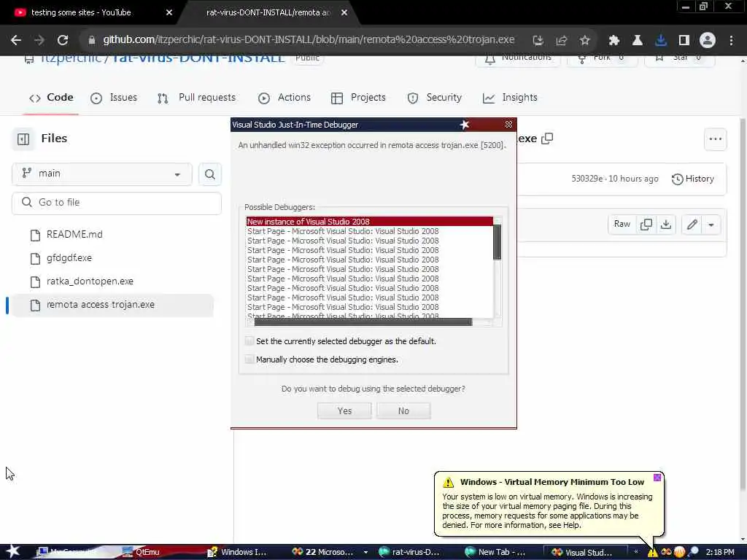This screenshot has height=560, width=747.
Task: Reload the GitHub page
Action: coord(63,40)
